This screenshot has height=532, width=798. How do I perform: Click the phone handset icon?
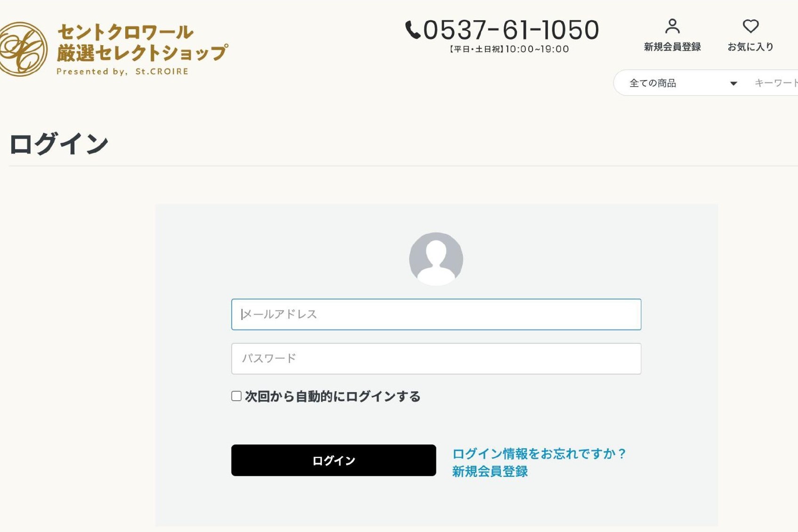(x=412, y=30)
